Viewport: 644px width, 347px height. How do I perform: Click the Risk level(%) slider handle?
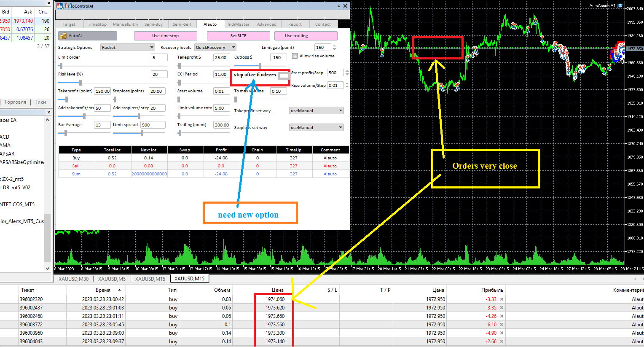[80, 83]
